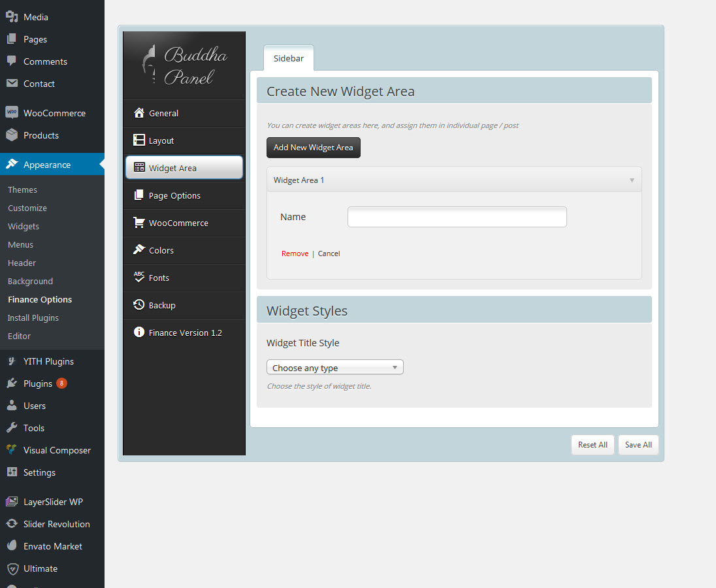Click the Cancel link
This screenshot has width=716, height=588.
tap(329, 253)
